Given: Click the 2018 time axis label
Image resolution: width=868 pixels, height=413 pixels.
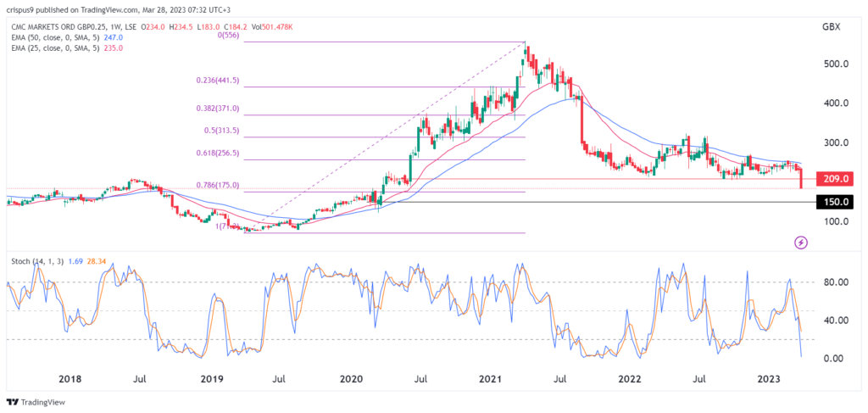Looking at the screenshot, I should (x=70, y=379).
